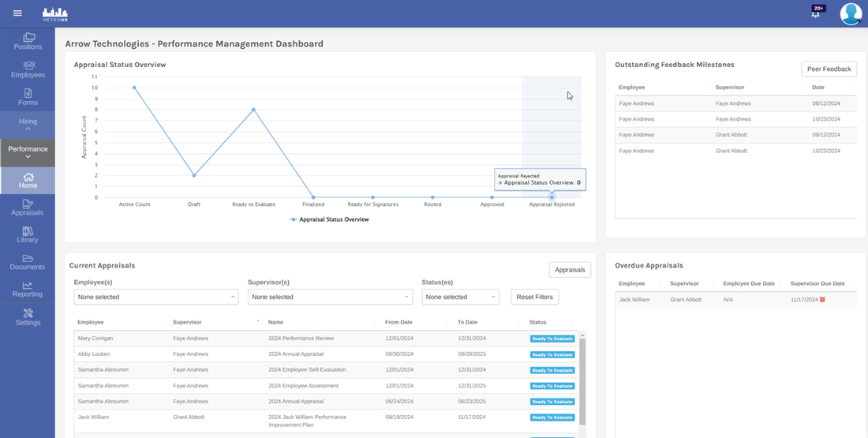Sort Overdue Appraisals by Employee Due Date
868x438 pixels.
[752, 283]
